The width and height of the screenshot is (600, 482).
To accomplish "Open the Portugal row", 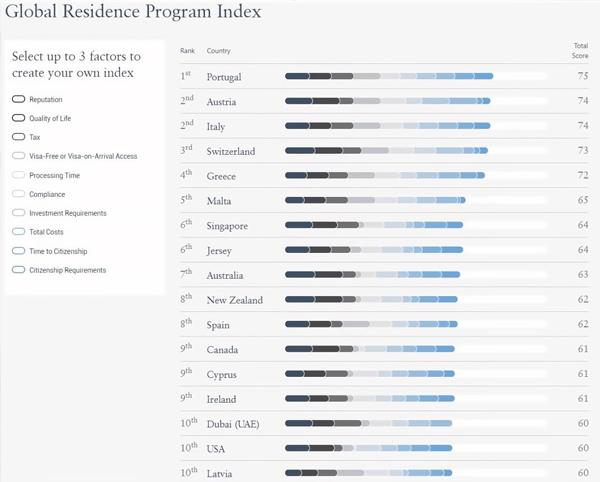I will 224,77.
